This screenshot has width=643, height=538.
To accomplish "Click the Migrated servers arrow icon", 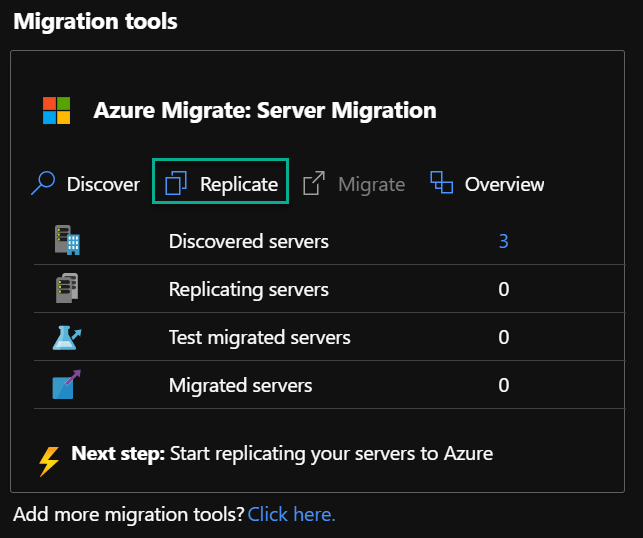I will click(x=66, y=385).
